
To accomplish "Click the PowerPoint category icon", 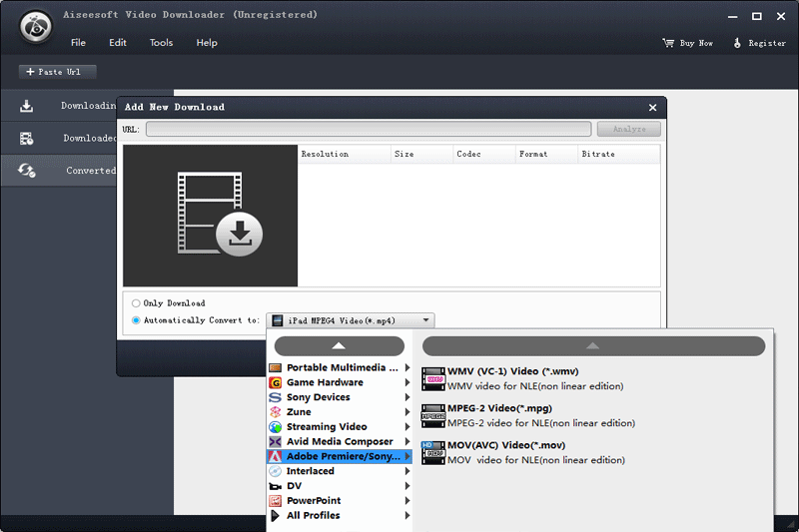I will pos(276,501).
